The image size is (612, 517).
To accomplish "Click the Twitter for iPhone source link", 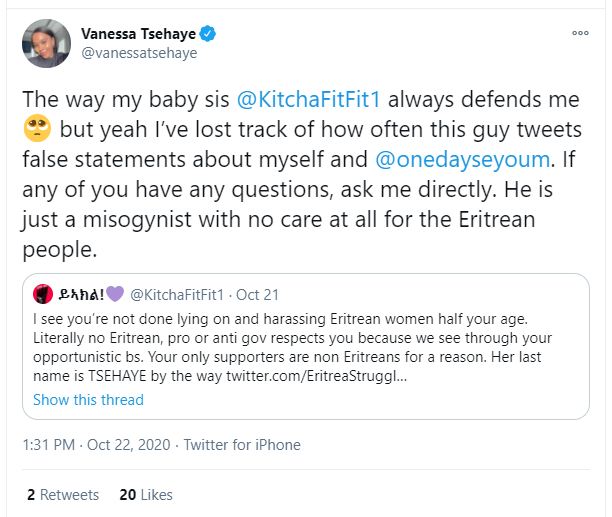I will point(243,445).
